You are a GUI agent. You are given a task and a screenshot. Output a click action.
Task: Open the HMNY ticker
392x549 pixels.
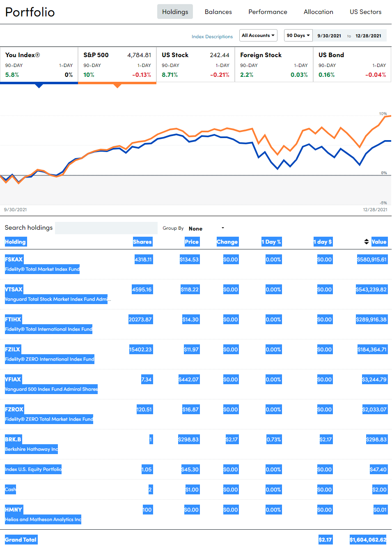(x=14, y=510)
